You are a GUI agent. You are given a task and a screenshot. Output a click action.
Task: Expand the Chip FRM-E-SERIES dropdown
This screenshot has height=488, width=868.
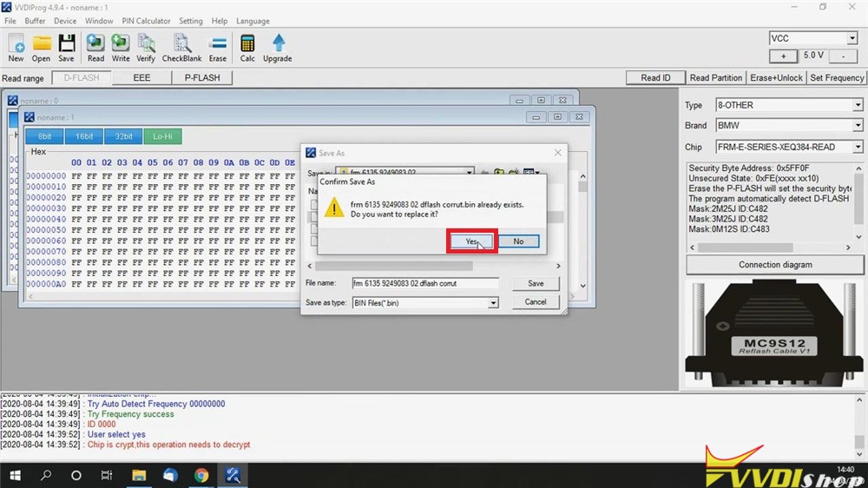[x=857, y=147]
